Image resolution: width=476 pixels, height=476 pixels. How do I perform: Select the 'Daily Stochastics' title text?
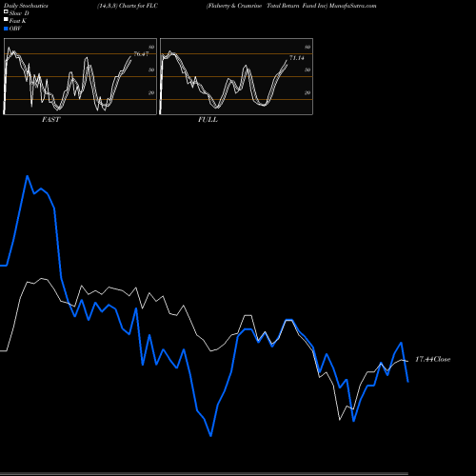26,6
